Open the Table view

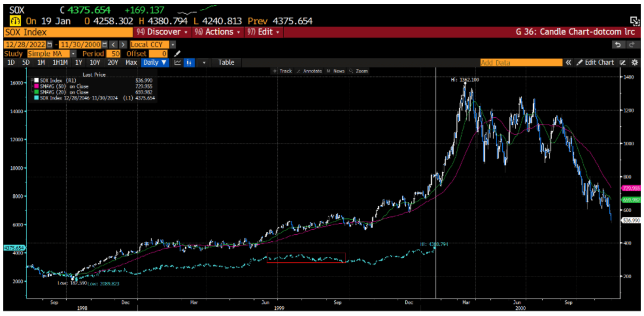226,62
